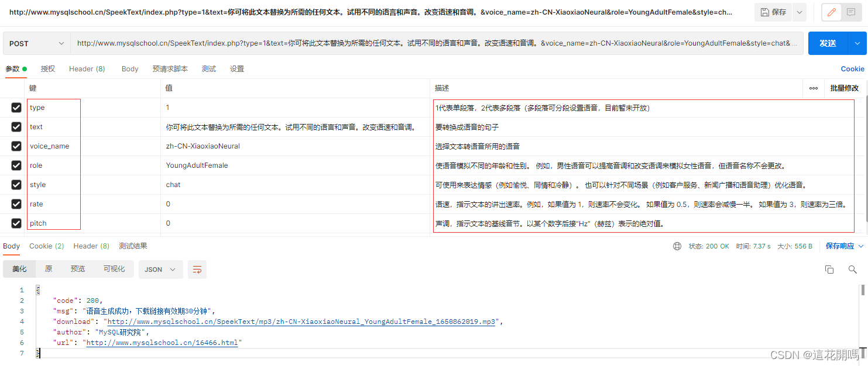This screenshot has height=366, width=868.
Task: Click the chat value cell
Action: coord(295,185)
